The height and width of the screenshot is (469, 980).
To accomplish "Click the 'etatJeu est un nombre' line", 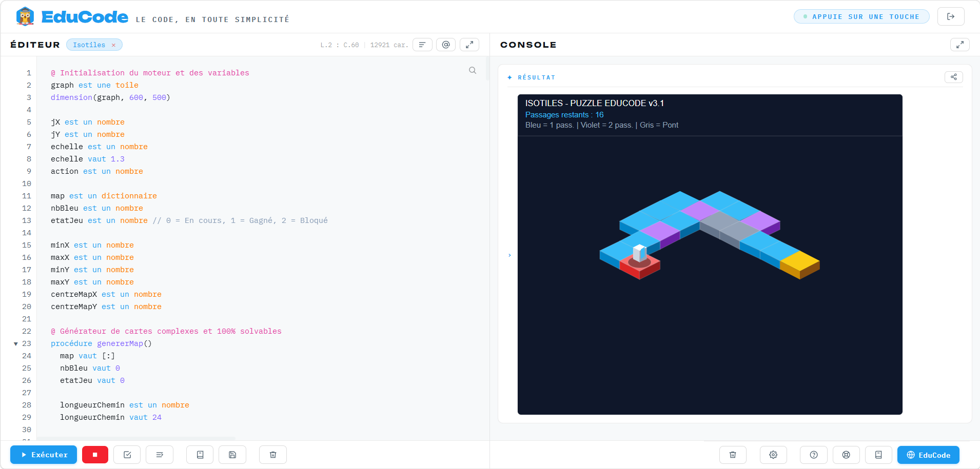I will (x=99, y=220).
